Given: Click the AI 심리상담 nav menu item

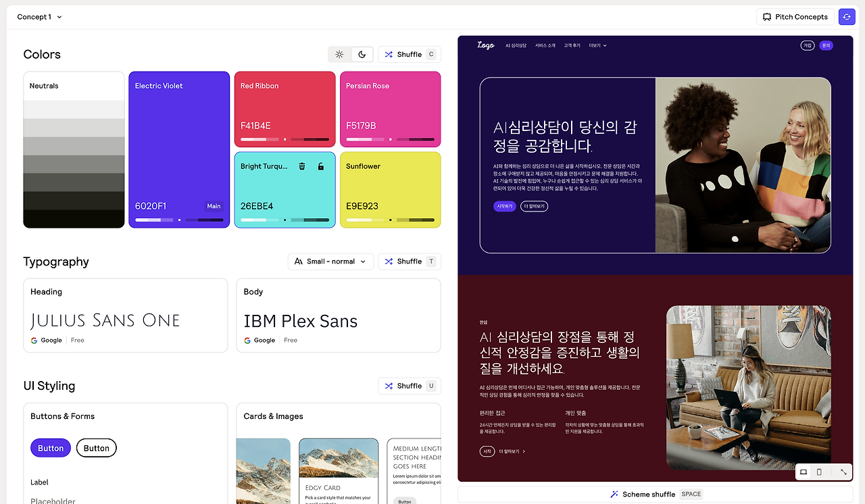Looking at the screenshot, I should 515,45.
